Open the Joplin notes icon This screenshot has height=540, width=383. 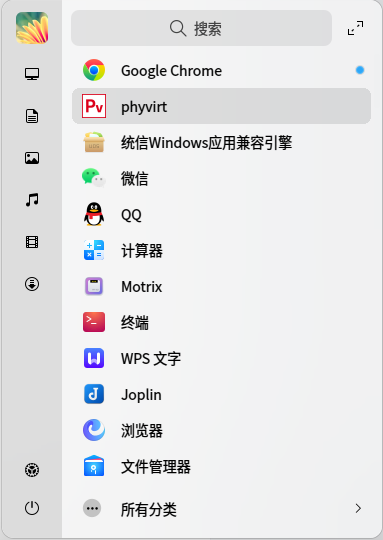click(94, 394)
